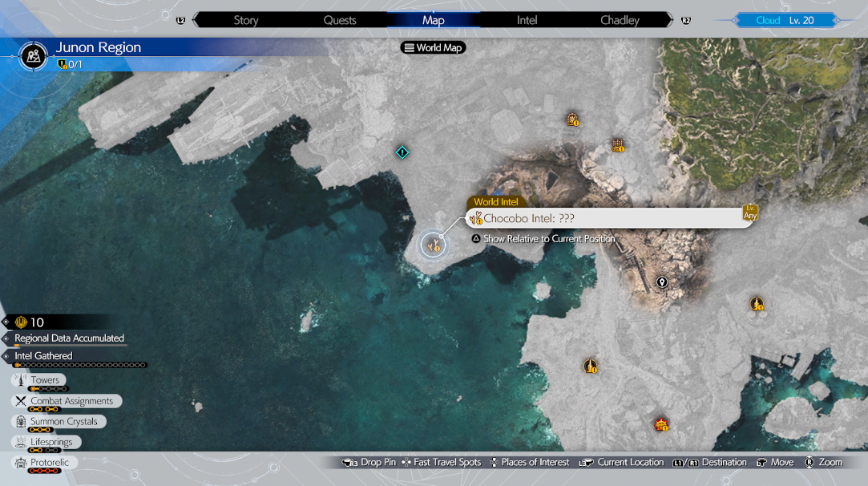Open the Story tab
Viewport: 868px width, 486px height.
[246, 21]
